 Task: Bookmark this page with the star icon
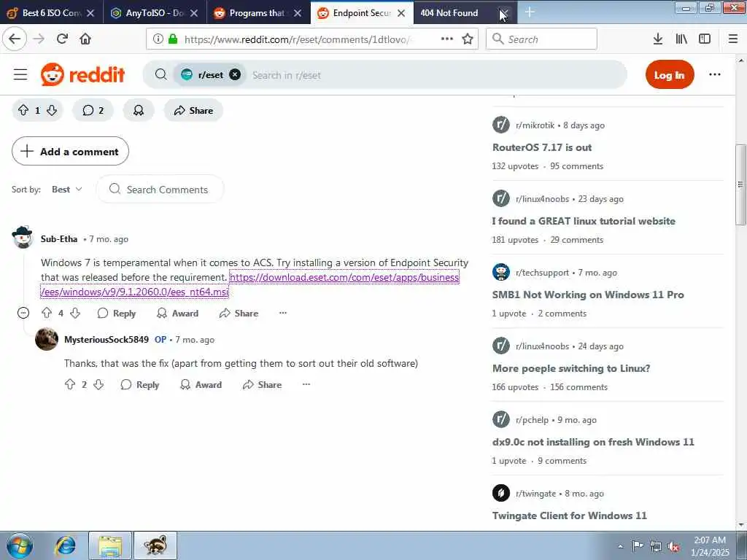[468, 39]
